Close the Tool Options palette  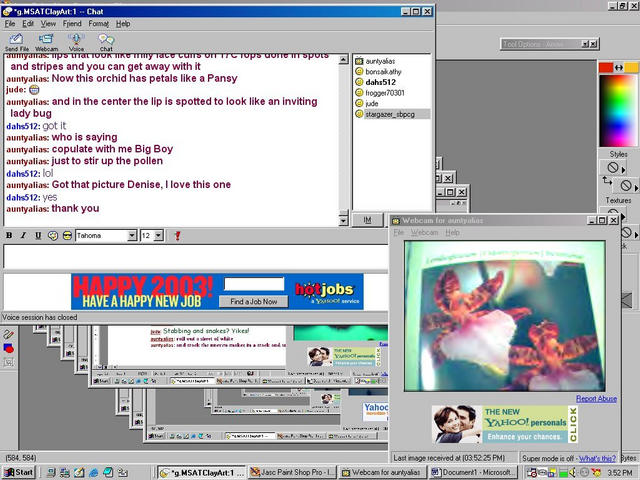pos(593,44)
